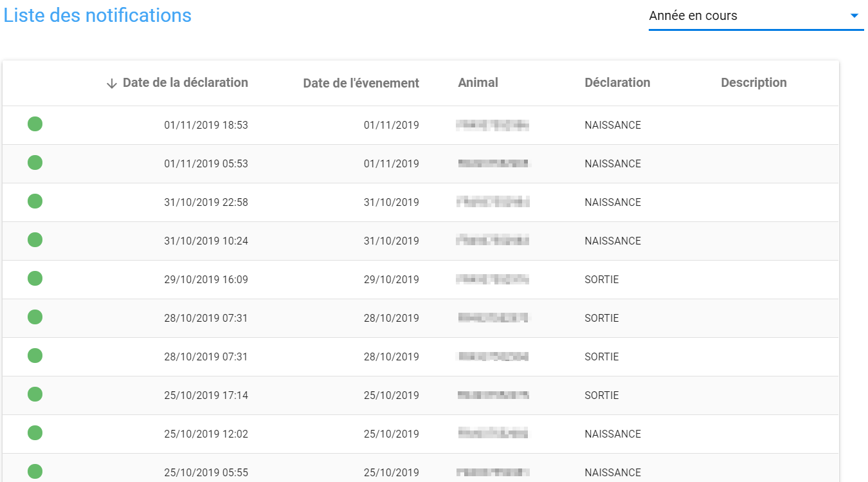Click SORTIE in the 25/10/2019 17:14 row
Screen dimensions: 868x482
pyautogui.click(x=602, y=396)
